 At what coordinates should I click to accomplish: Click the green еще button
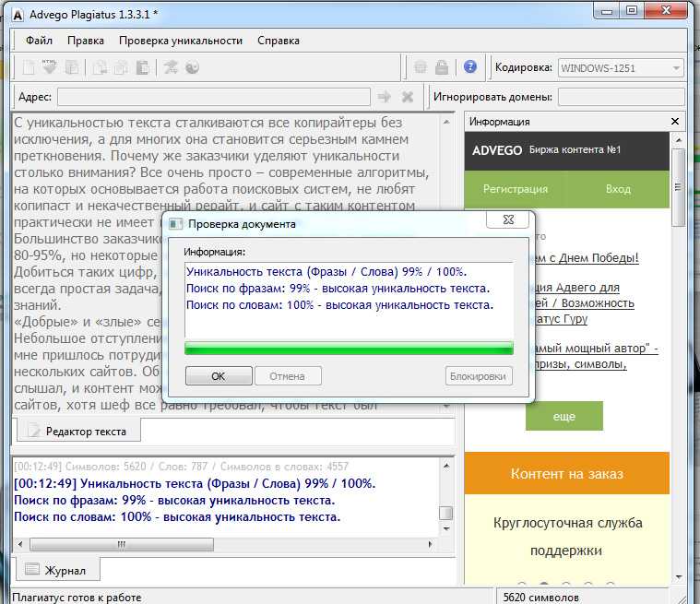tap(564, 416)
